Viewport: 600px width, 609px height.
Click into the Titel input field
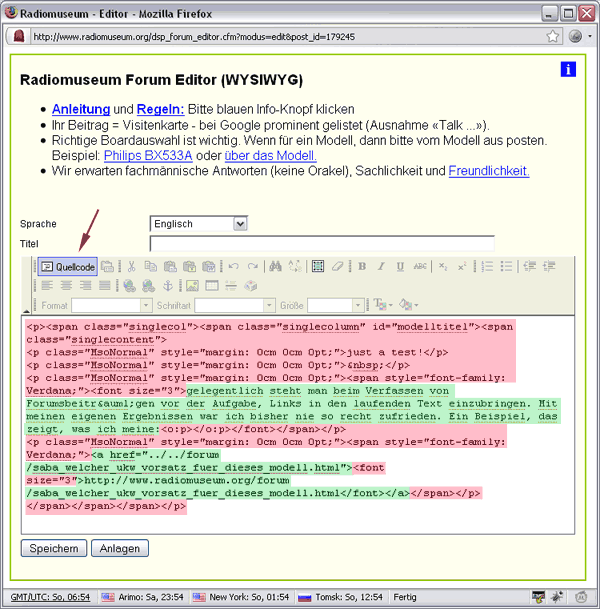(x=321, y=244)
